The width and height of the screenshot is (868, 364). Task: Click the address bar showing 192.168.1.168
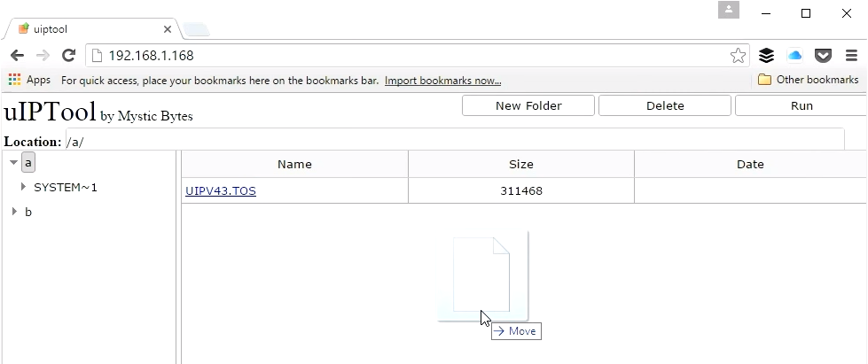pyautogui.click(x=418, y=55)
